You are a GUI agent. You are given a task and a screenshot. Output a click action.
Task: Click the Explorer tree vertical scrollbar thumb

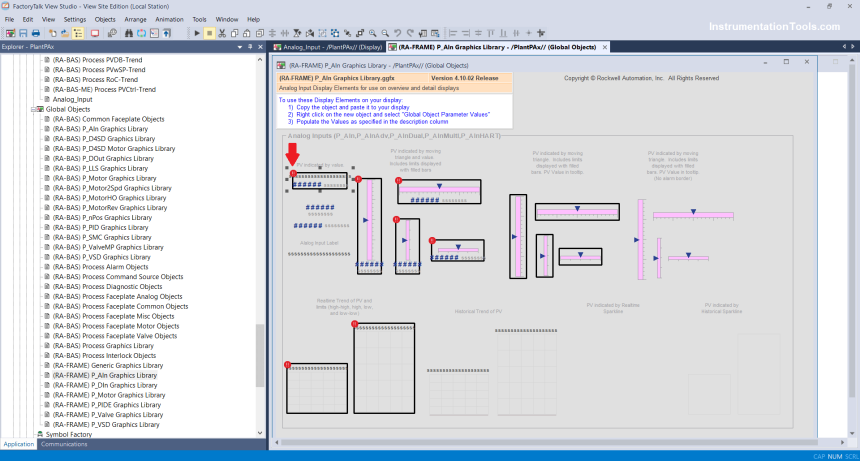pyautogui.click(x=260, y=356)
